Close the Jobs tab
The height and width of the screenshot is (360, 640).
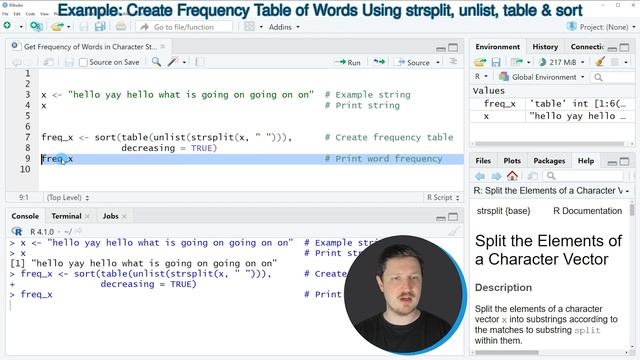click(124, 216)
